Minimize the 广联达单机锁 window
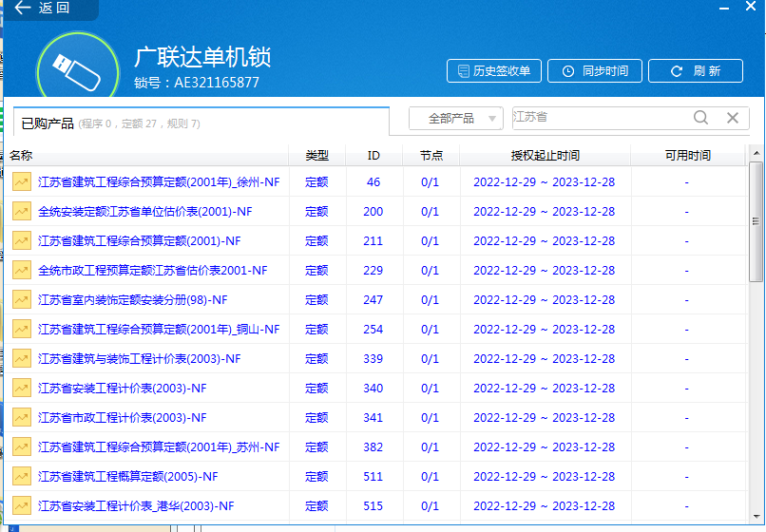Viewport: 766px width, 532px height. (x=724, y=8)
